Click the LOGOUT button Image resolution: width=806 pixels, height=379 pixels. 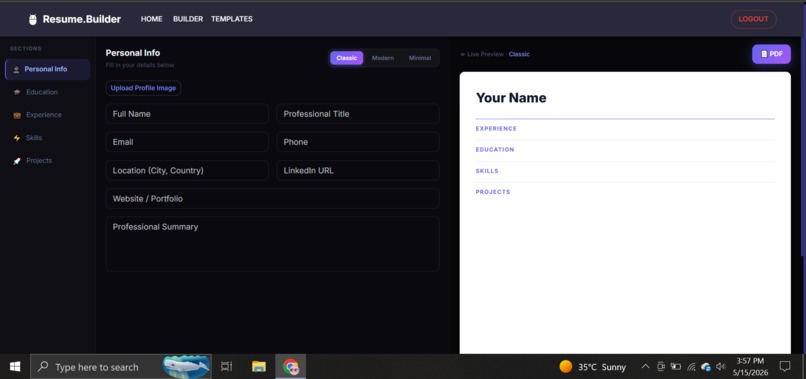pos(754,19)
